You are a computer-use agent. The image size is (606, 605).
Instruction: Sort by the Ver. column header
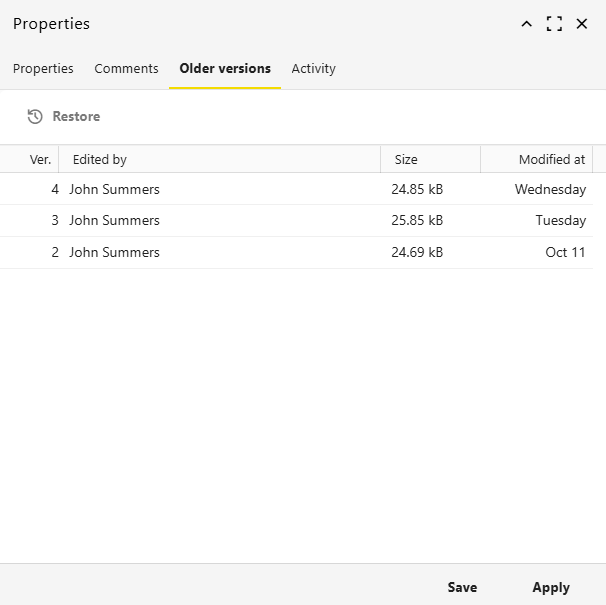40,159
